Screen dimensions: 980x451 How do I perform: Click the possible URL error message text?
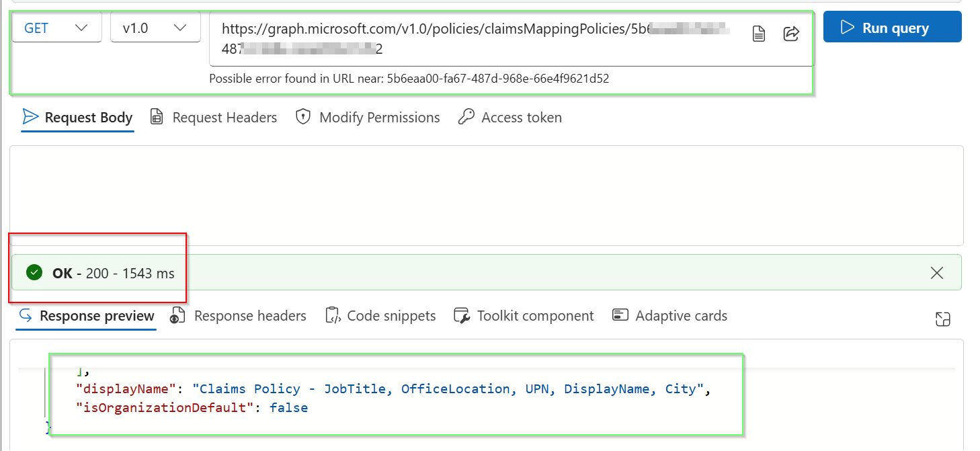click(x=409, y=79)
